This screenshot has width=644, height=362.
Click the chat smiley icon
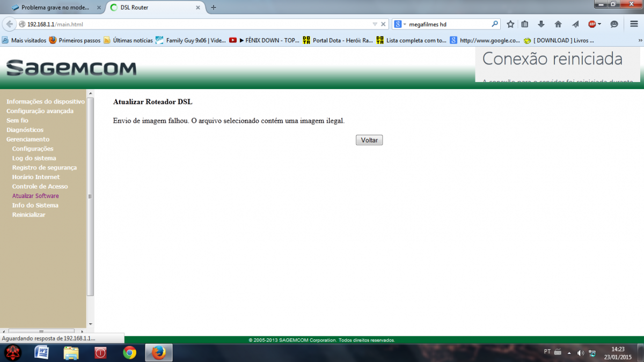pyautogui.click(x=614, y=24)
